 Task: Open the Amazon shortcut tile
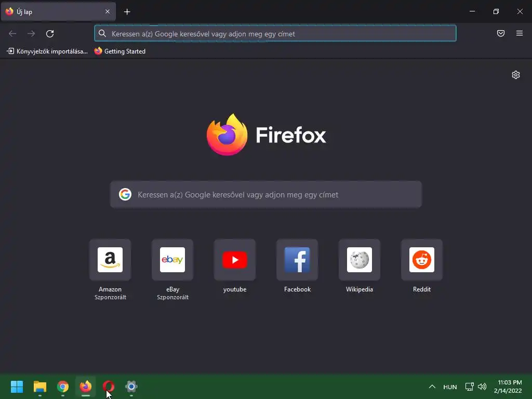click(110, 260)
